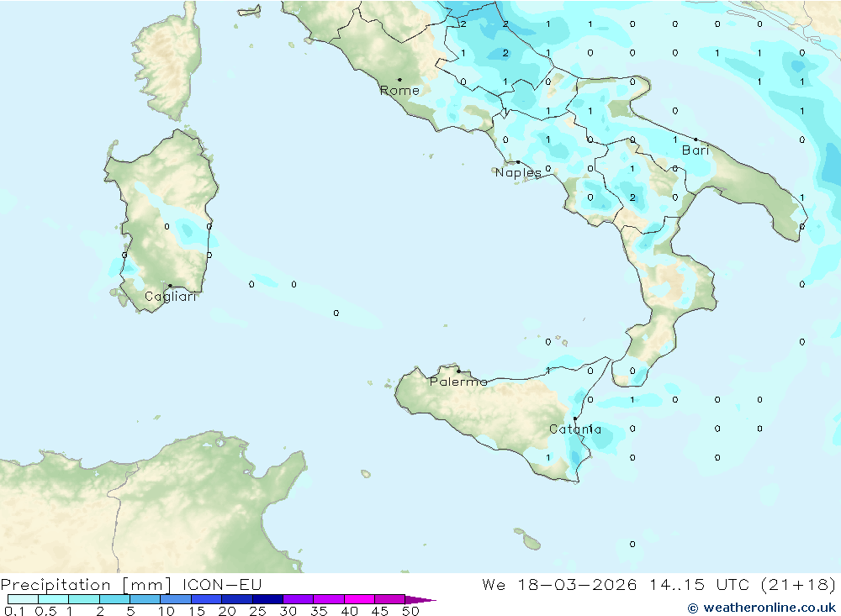Viewport: 841px width, 616px height.
Task: Click the Catania city label
Action: 575,429
